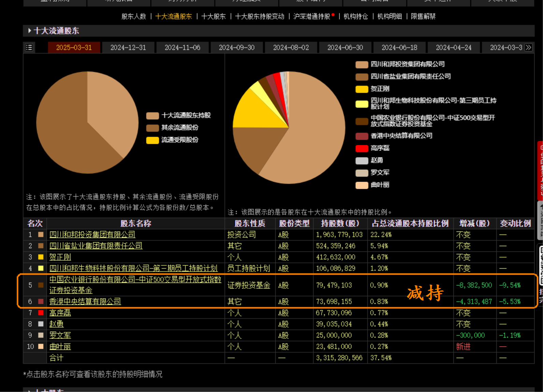The height and width of the screenshot is (392, 543).
Task: Open the 限售解禁 tab
Action: click(423, 16)
